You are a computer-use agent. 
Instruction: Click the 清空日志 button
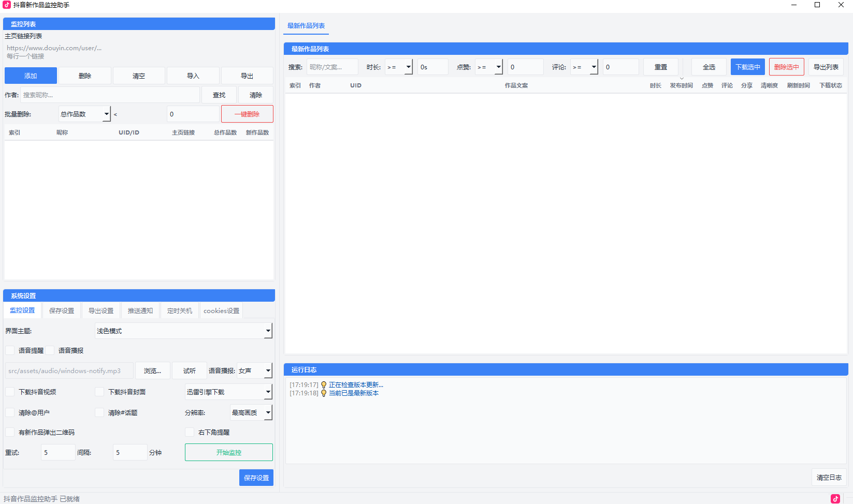click(x=829, y=477)
